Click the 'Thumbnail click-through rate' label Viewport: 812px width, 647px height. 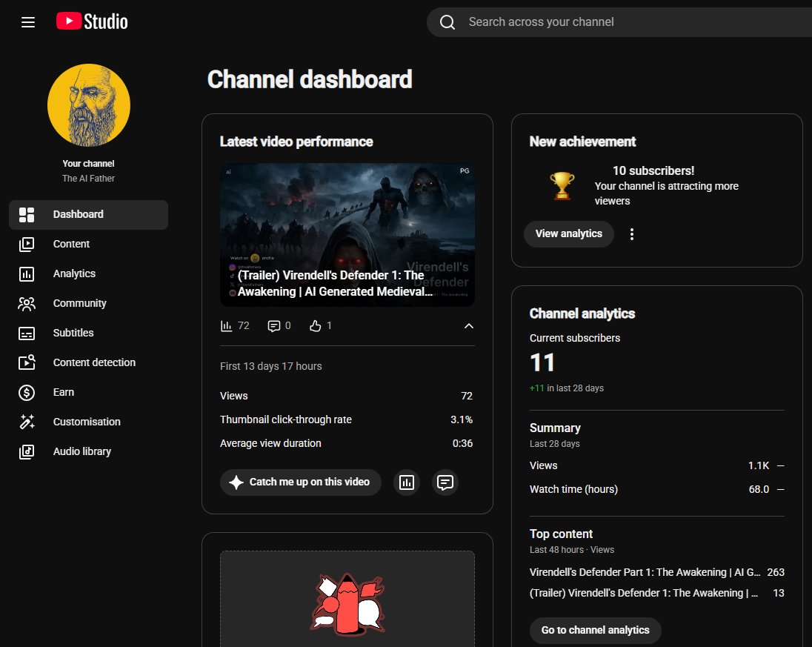286,419
